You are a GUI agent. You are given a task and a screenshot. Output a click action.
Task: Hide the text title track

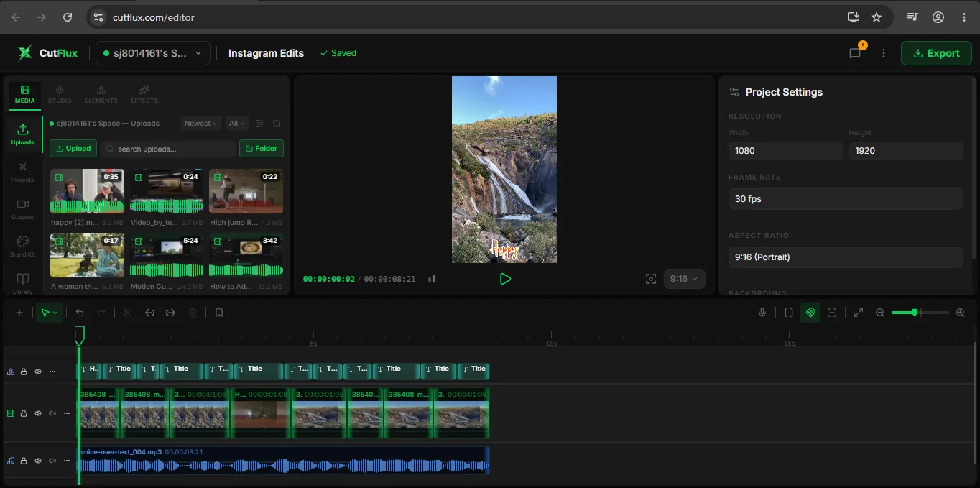38,372
